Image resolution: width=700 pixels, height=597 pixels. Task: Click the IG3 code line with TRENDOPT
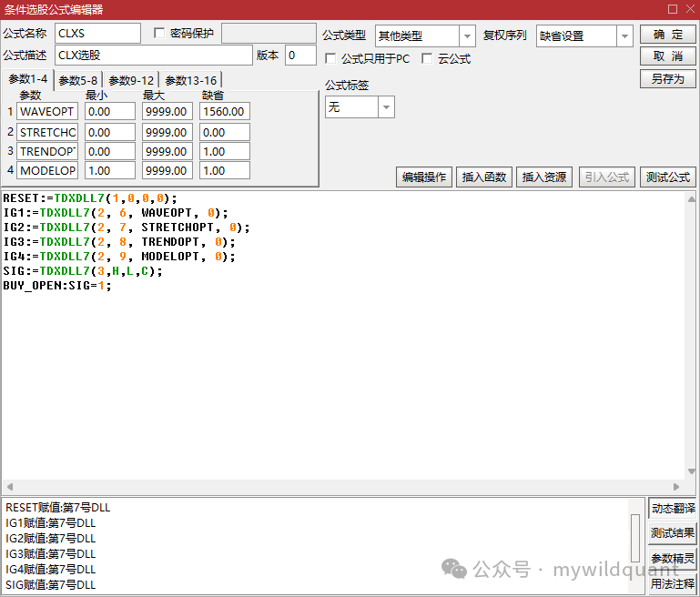pyautogui.click(x=119, y=242)
